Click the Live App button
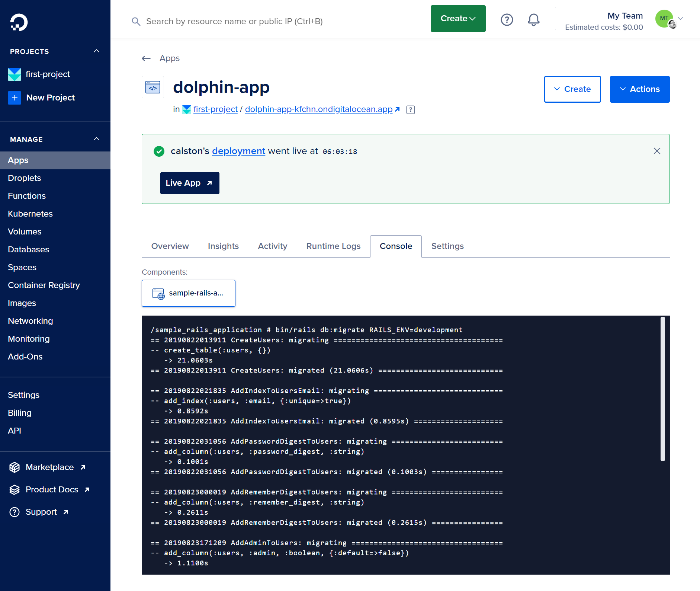The height and width of the screenshot is (591, 700). (x=189, y=183)
